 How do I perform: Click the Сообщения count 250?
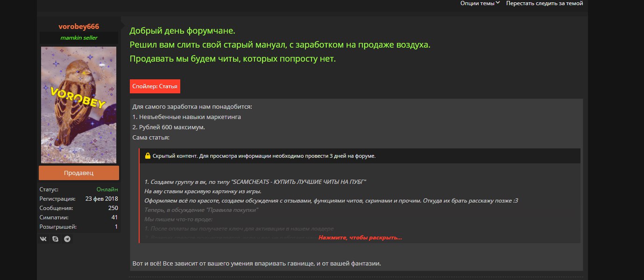point(113,208)
